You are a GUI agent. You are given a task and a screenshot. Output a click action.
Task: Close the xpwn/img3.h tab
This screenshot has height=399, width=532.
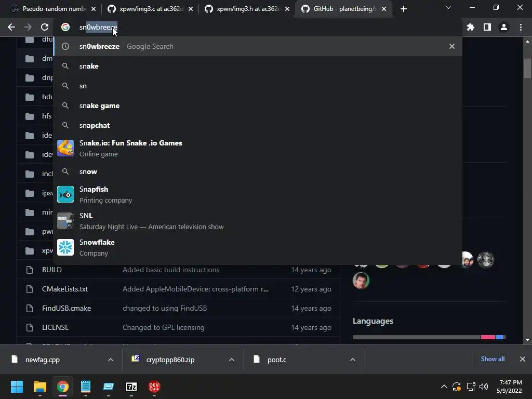(287, 9)
